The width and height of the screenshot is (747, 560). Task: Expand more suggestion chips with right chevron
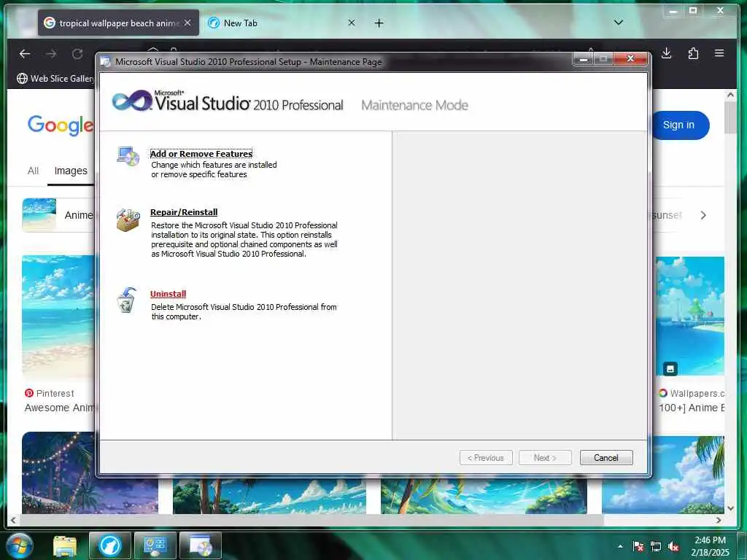click(x=703, y=215)
